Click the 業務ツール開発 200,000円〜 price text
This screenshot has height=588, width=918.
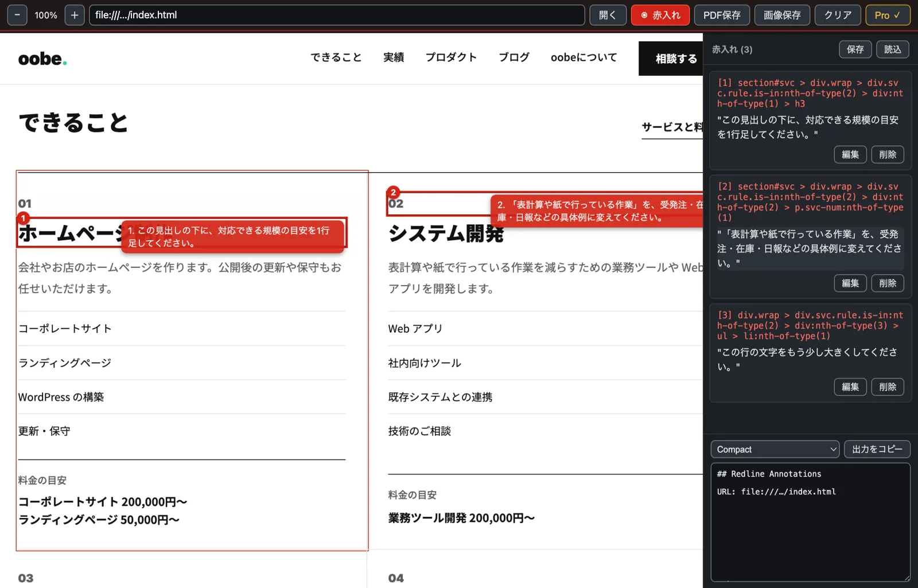[461, 518]
